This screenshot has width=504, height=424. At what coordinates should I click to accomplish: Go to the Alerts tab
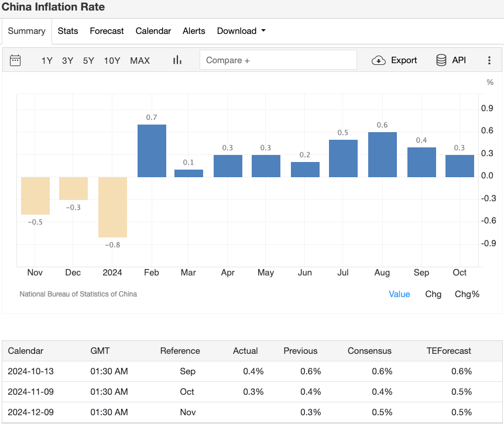pos(194,31)
